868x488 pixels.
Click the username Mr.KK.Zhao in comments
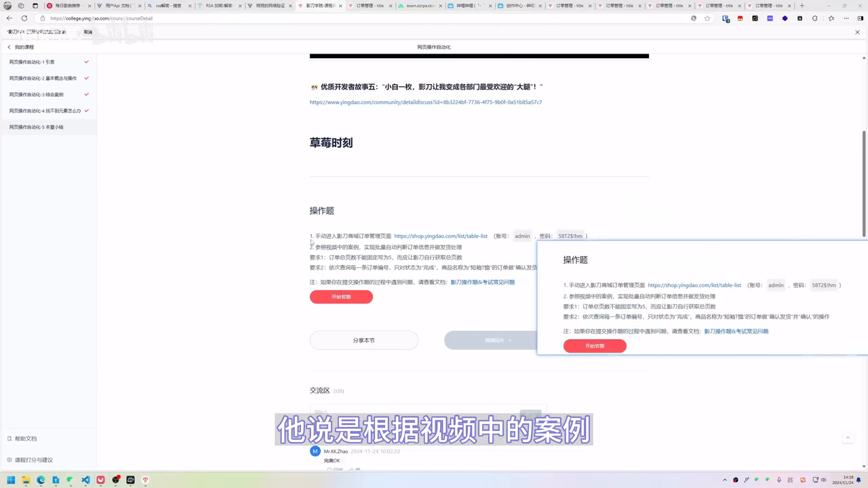click(x=336, y=451)
